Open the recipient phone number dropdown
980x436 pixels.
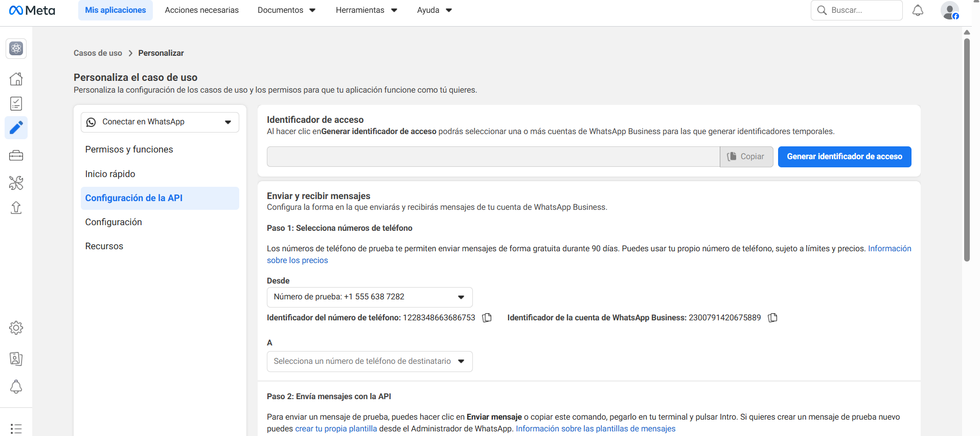coord(370,361)
